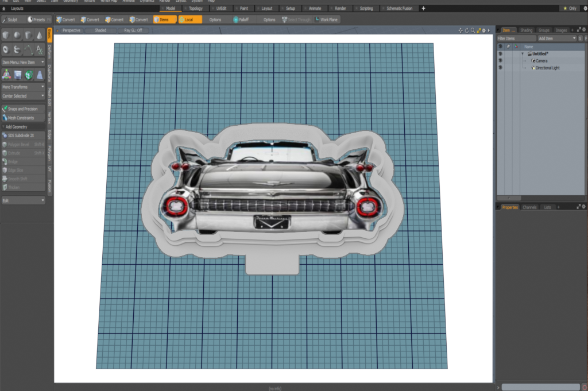Image resolution: width=588 pixels, height=391 pixels.
Task: Collapse the Untitled scene tree
Action: coord(523,53)
